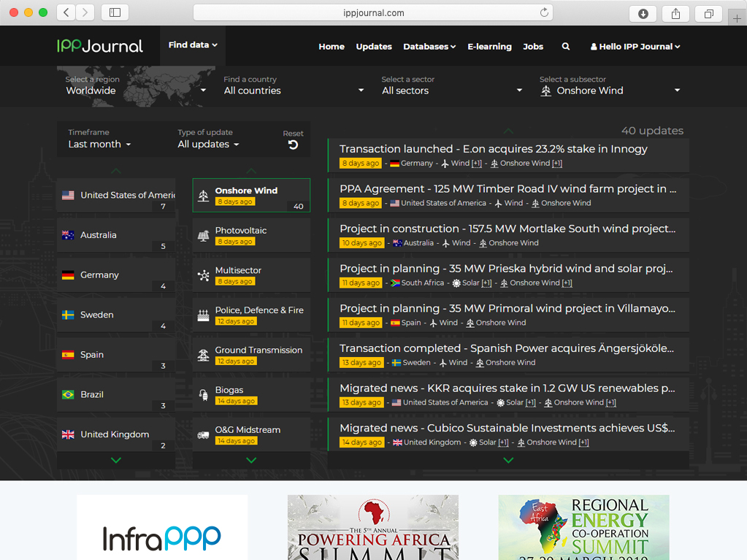
Task: Click the Safari downloads icon
Action: 643,13
